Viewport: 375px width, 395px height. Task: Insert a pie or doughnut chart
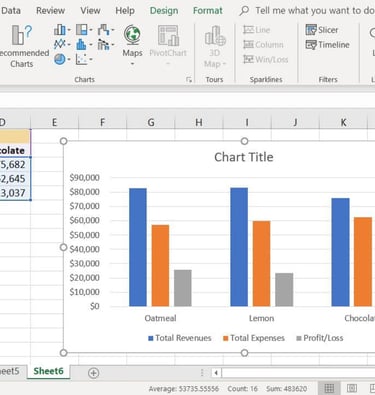[x=62, y=59]
